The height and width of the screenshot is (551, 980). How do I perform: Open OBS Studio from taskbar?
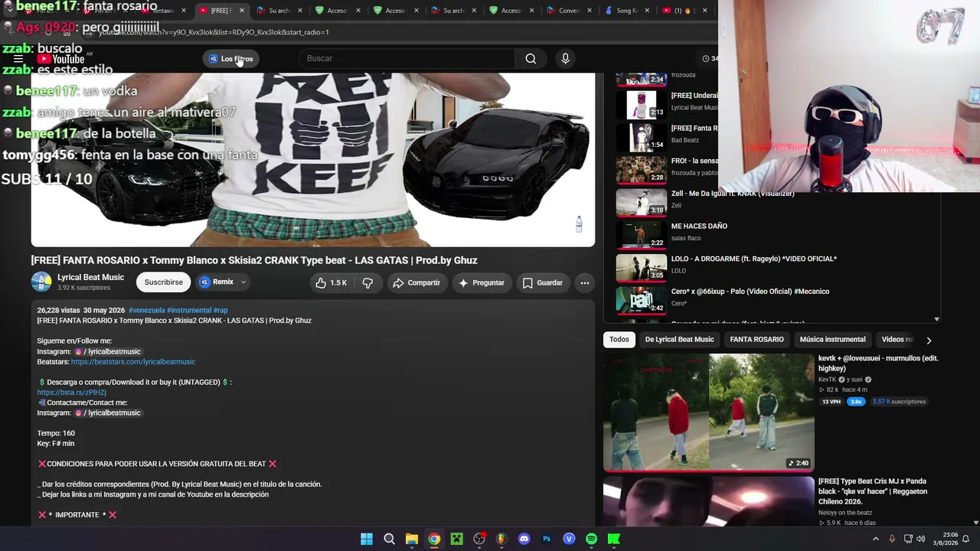[479, 539]
